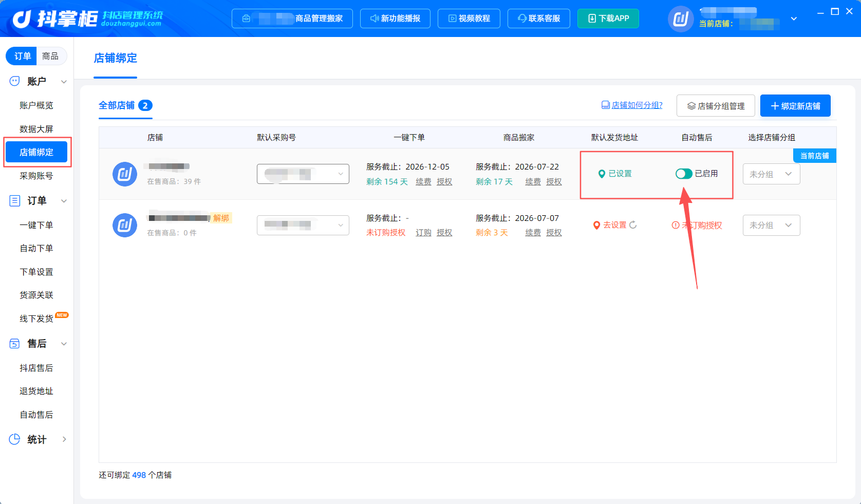861x504 pixels.
Task: Open 自动下单 in sidebar
Action: click(36, 248)
